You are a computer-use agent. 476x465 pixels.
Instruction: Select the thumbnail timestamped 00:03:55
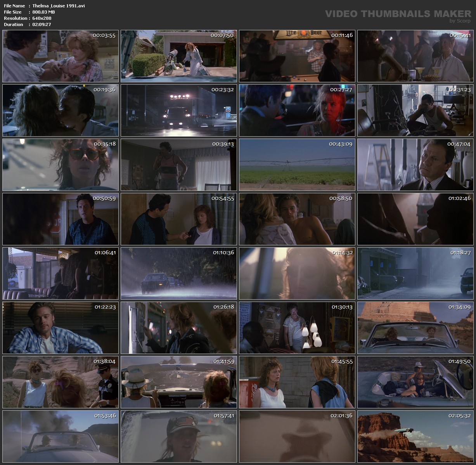click(61, 56)
